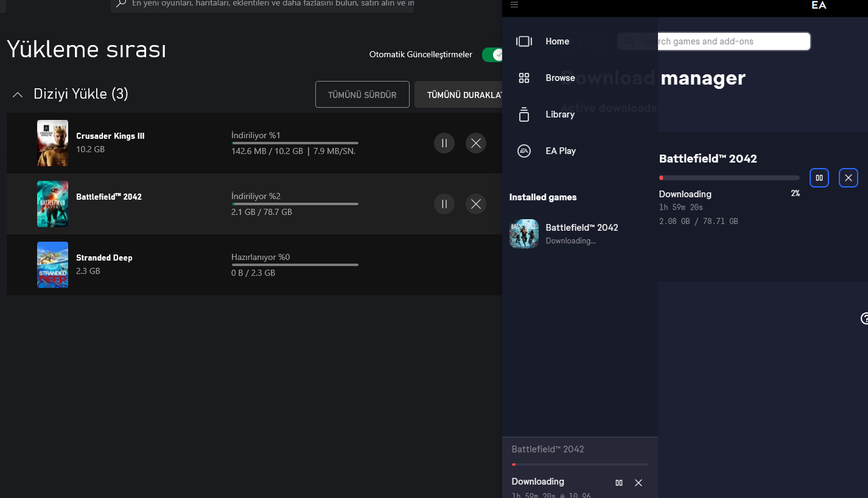Pause Battlefield 2042 download in Xbox queue
This screenshot has height=498, width=868.
444,204
